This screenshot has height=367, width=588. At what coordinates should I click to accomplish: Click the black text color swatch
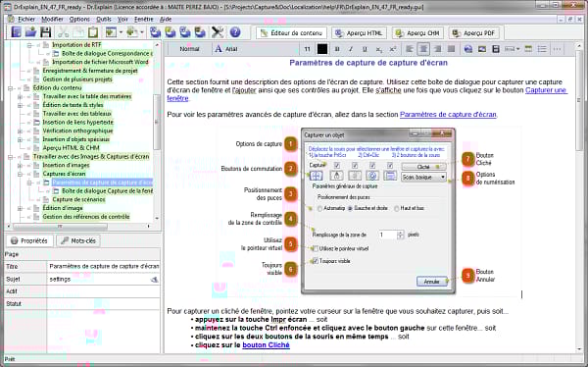[322, 49]
